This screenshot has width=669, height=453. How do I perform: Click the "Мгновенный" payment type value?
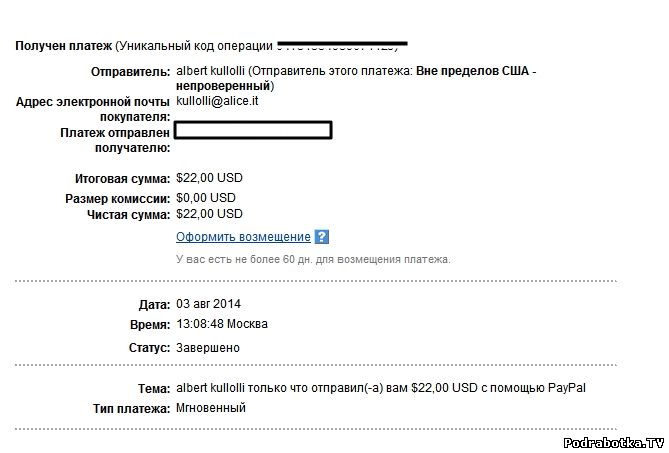(x=211, y=408)
